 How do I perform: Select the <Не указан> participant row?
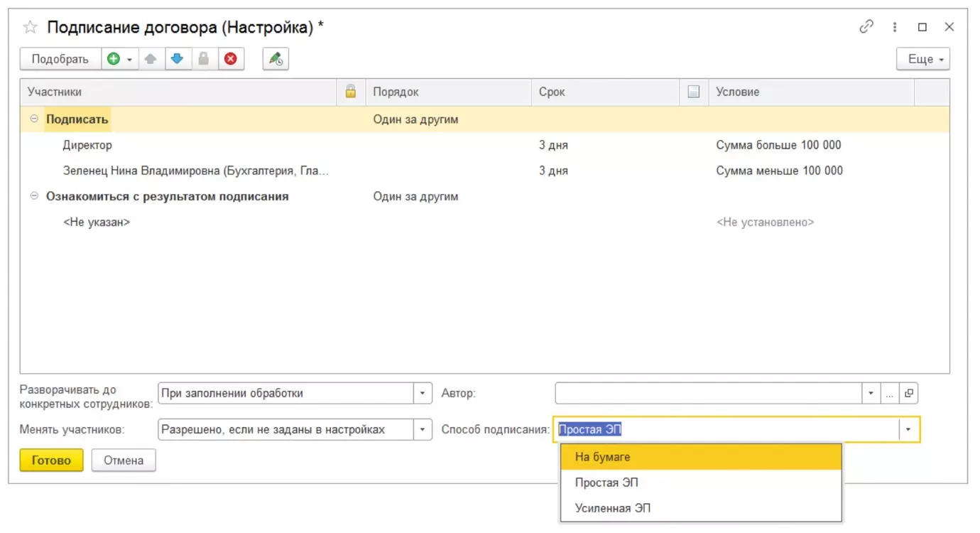point(485,222)
